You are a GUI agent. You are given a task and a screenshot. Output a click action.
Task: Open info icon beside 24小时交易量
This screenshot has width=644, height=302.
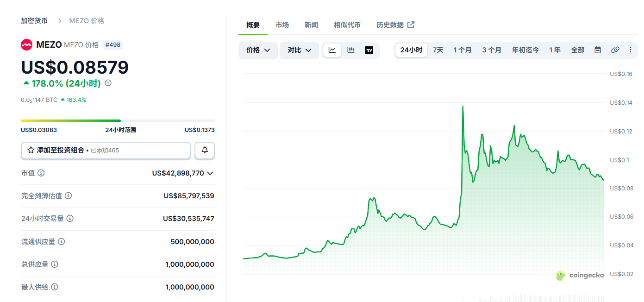click(70, 219)
